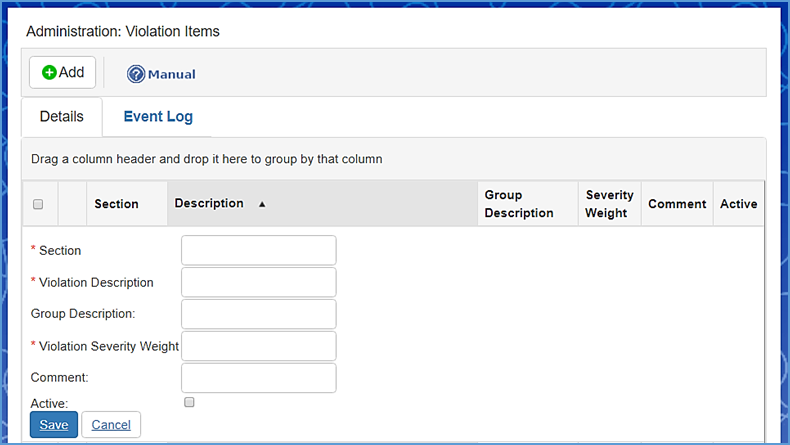Sort grid by Section column header

pos(116,204)
